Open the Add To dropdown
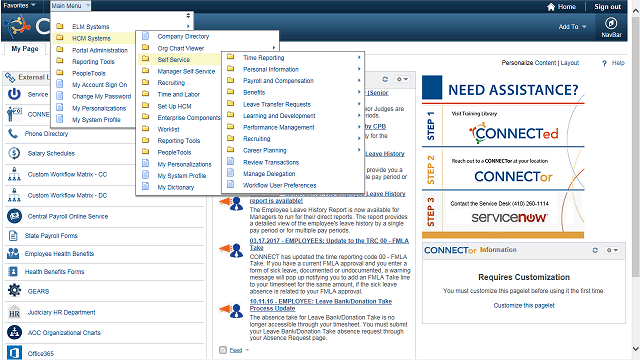Image resolution: width=640 pixels, height=360 pixels. (572, 27)
